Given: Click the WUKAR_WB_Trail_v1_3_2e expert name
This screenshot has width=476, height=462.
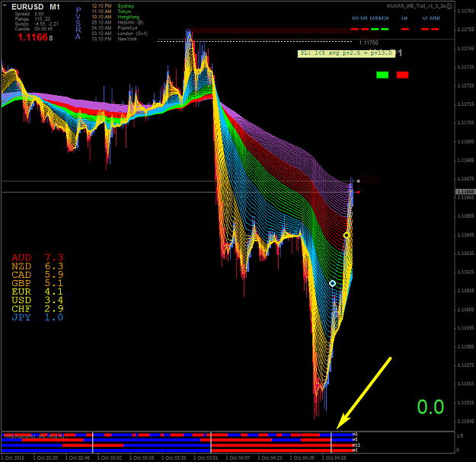Looking at the screenshot, I should click(x=416, y=6).
